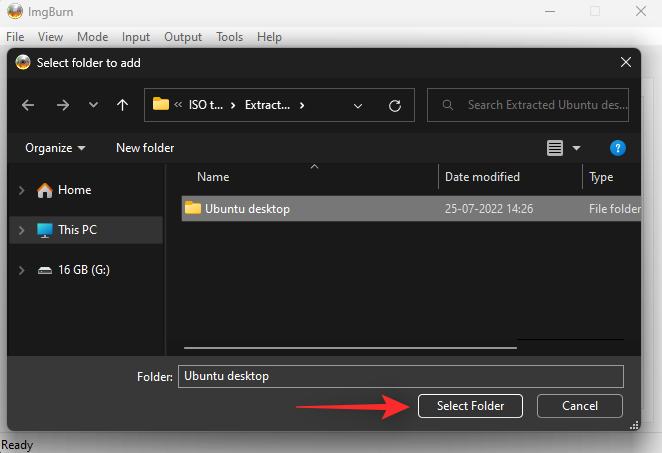The width and height of the screenshot is (662, 453).
Task: Select the 16 GB (G:) drive
Action: [84, 270]
